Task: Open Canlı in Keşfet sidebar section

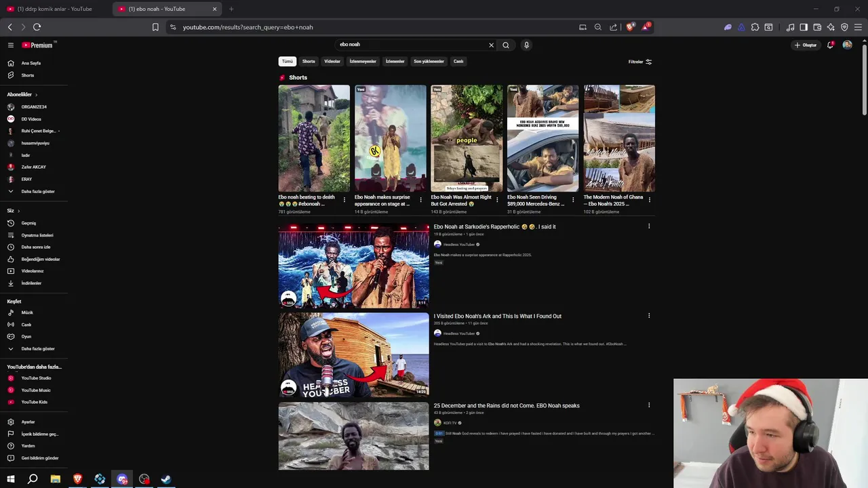Action: (34, 325)
